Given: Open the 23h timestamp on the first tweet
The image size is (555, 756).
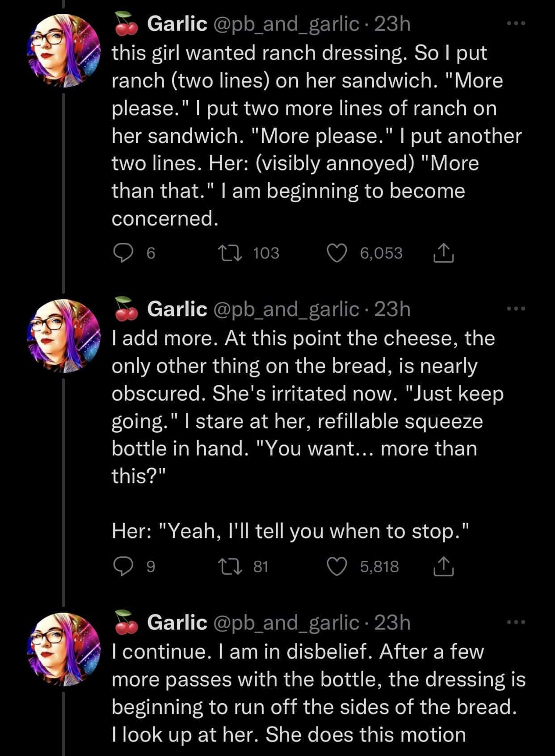Looking at the screenshot, I should 392,24.
